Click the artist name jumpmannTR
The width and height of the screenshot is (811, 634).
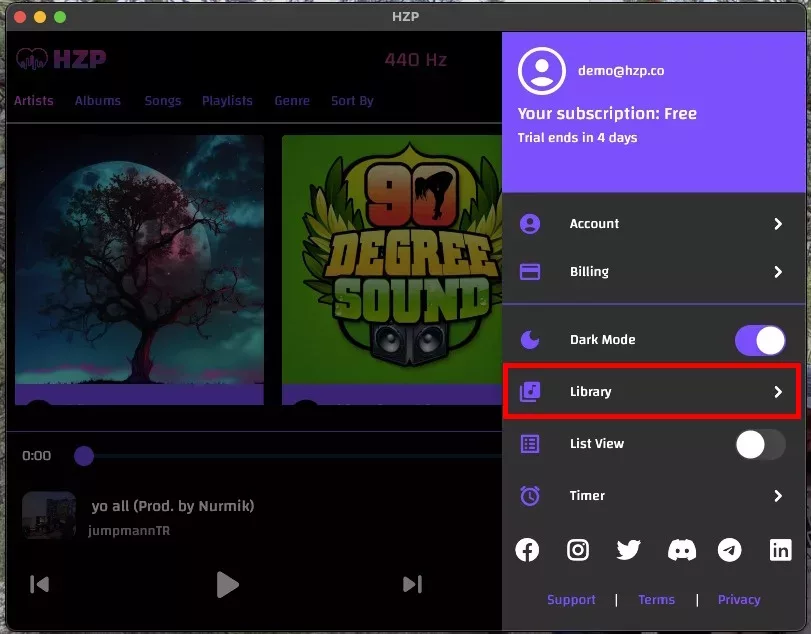(129, 531)
